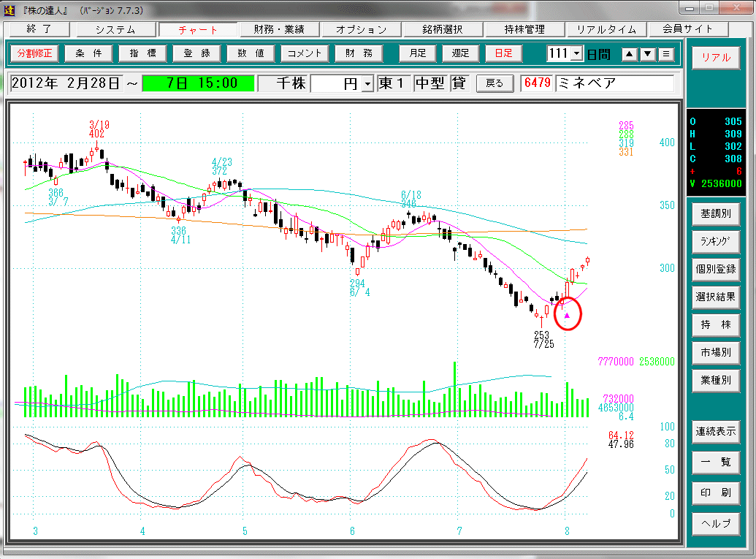Click the green 7日 15:00 date field
Screen dimensions: 756x559
point(197,83)
